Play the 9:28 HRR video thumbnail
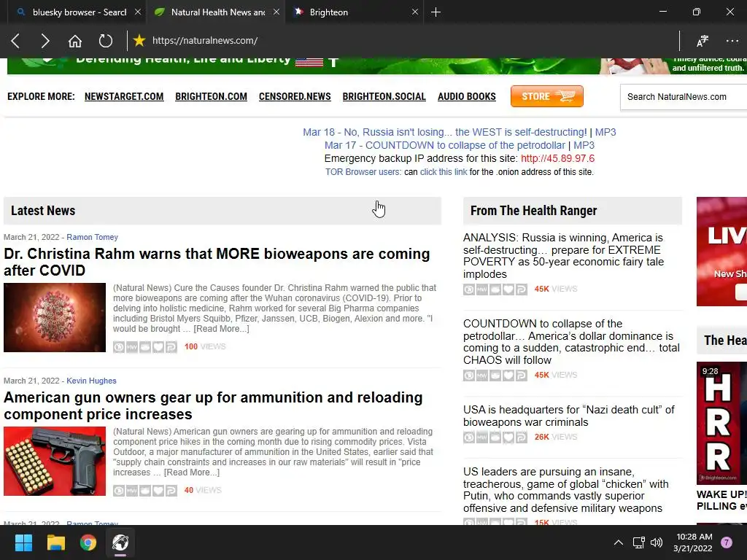Screen dimensions: 747x560 click(x=721, y=423)
